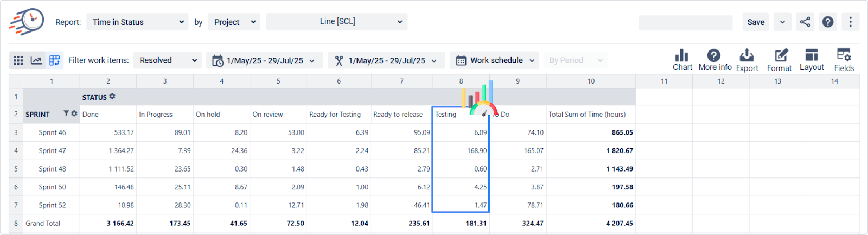Click the Done value 1 364.27
The height and width of the screenshot is (235, 868).
point(108,150)
